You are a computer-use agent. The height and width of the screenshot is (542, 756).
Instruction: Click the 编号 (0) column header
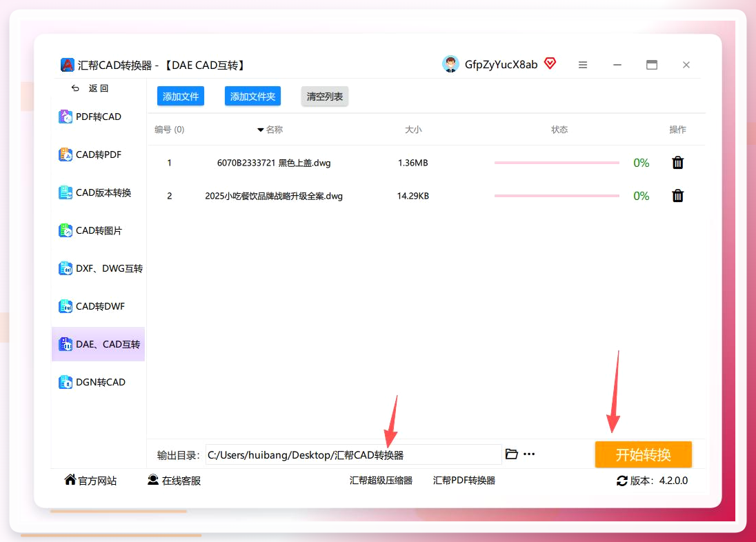click(x=169, y=130)
